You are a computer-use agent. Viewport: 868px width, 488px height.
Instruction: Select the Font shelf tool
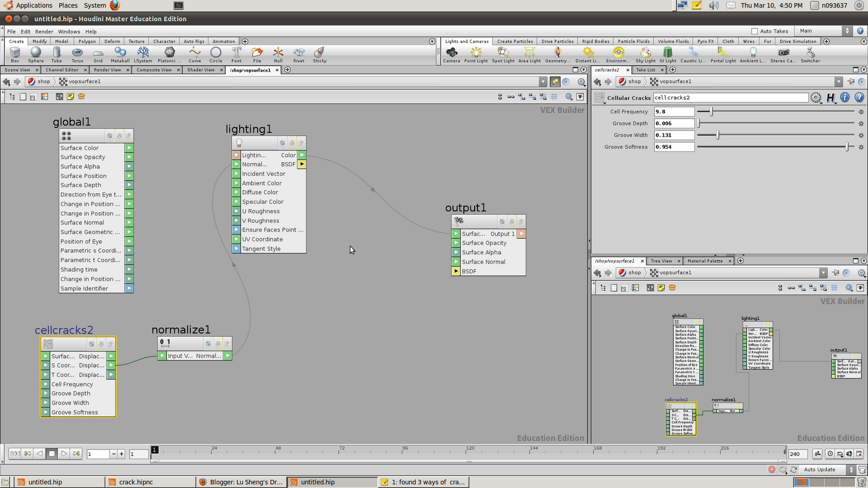237,54
